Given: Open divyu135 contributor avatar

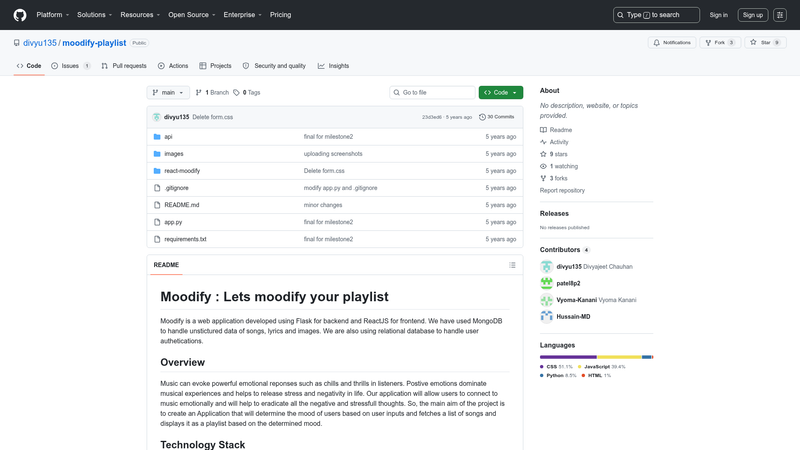Looking at the screenshot, I should click(546, 266).
